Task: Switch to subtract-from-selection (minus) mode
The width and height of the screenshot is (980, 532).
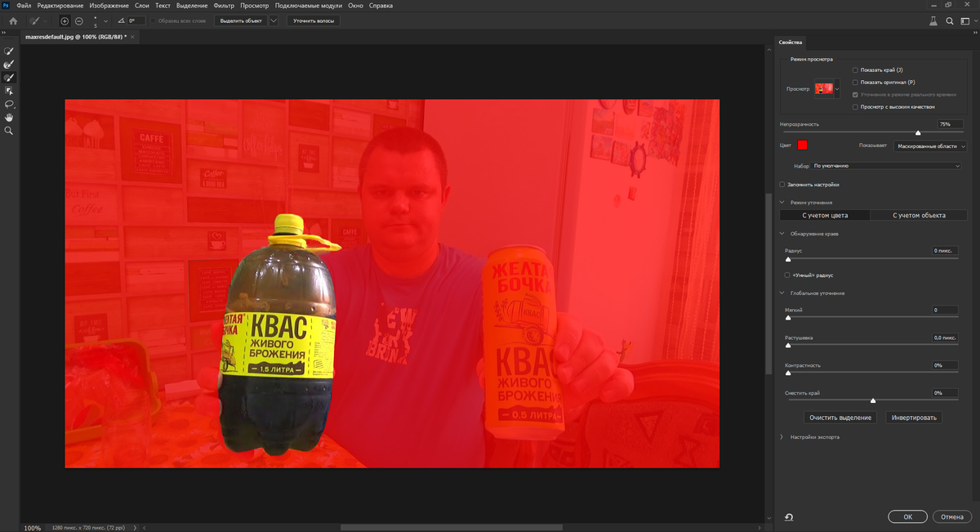Action: [x=78, y=20]
